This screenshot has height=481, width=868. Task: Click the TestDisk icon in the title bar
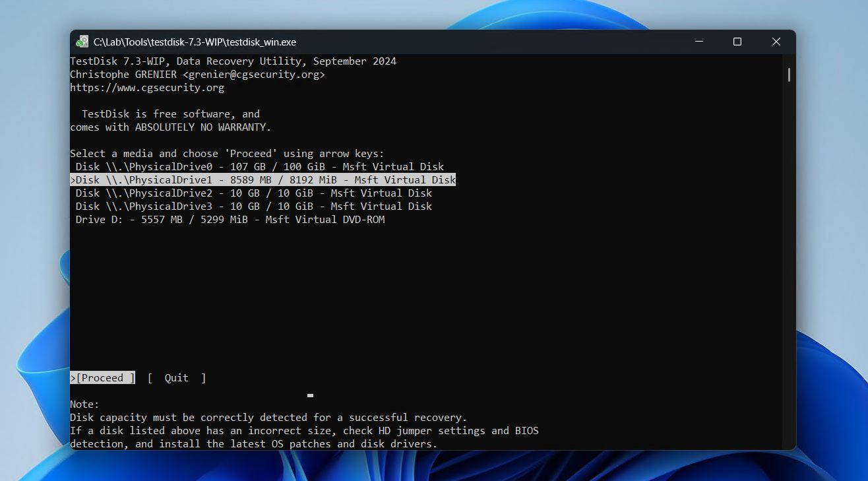pos(82,42)
